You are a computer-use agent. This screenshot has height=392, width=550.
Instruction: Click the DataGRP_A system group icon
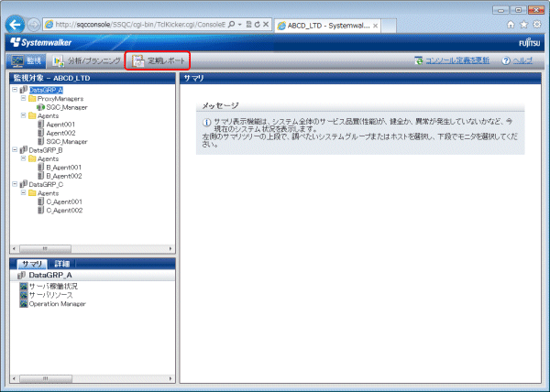(24, 90)
